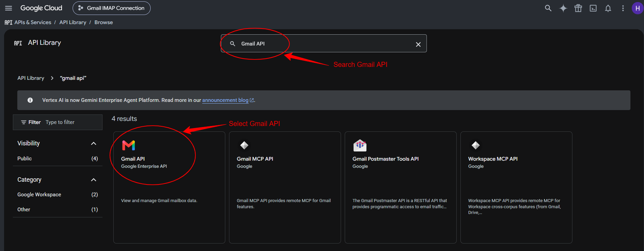Screen dimensions: 644x251
Task: Select the Google Workspace category filter
Action: click(58, 195)
